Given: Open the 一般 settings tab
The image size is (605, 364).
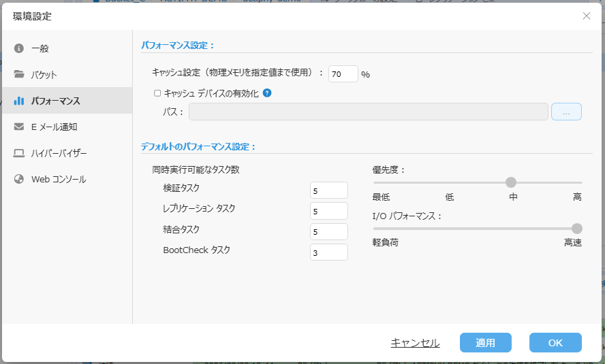Looking at the screenshot, I should 67,48.
